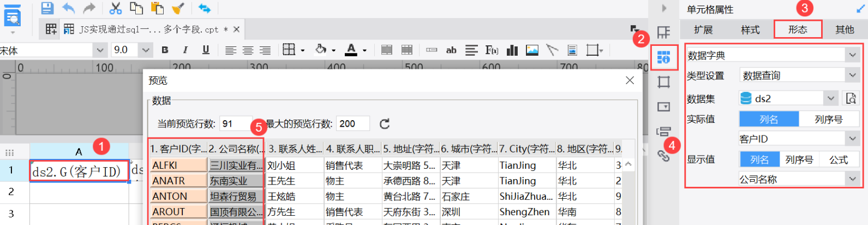
Task: Switch to 样式 tab
Action: click(x=750, y=29)
